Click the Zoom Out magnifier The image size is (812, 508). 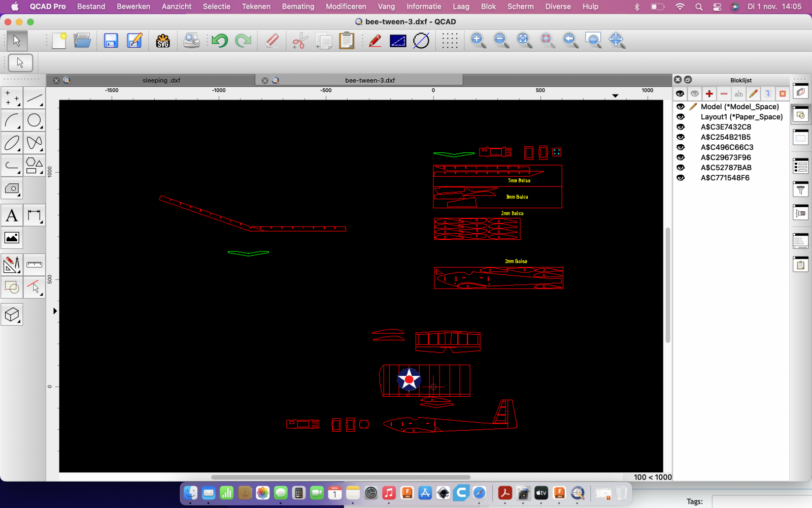click(x=501, y=41)
